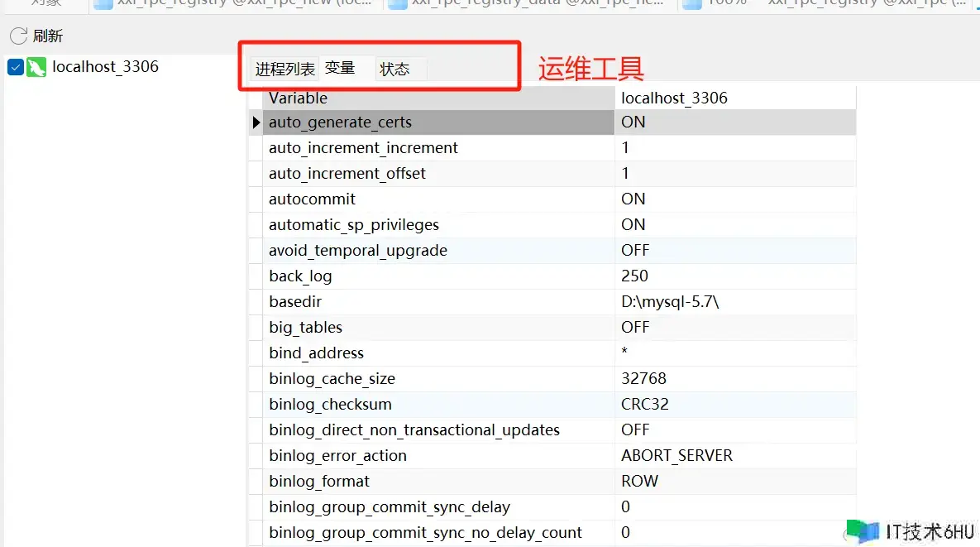The width and height of the screenshot is (980, 547).
Task: Select the binlog_checksum variable name
Action: point(330,404)
